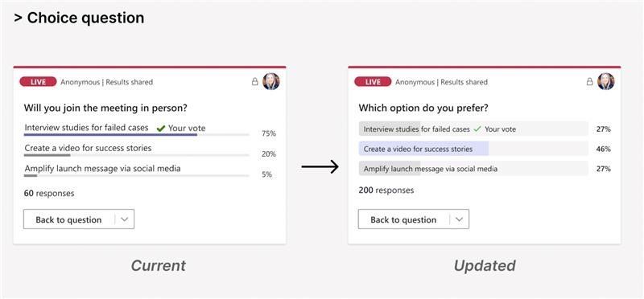The width and height of the screenshot is (644, 299).
Task: Click Back to question in Current card
Action: [68, 219]
